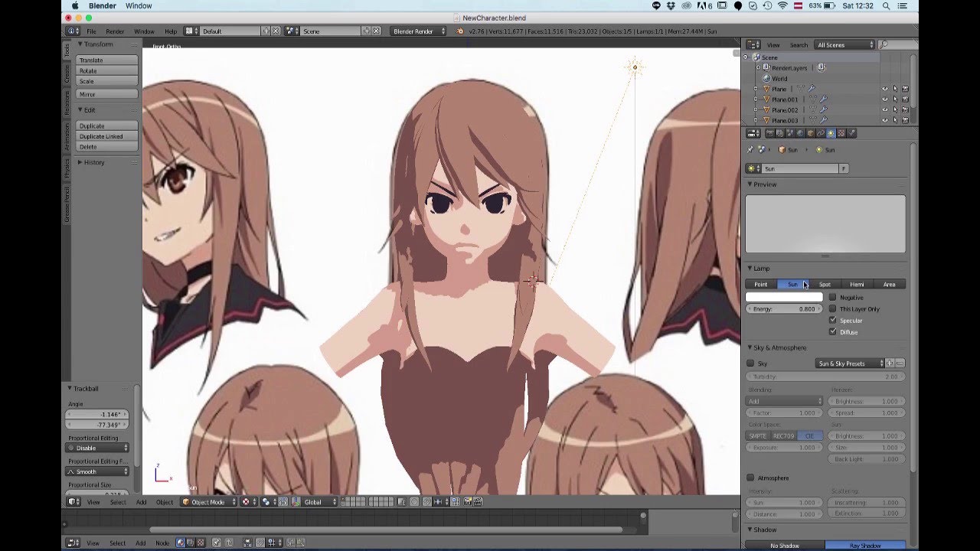Open the Node menu in node editor

pos(162,543)
